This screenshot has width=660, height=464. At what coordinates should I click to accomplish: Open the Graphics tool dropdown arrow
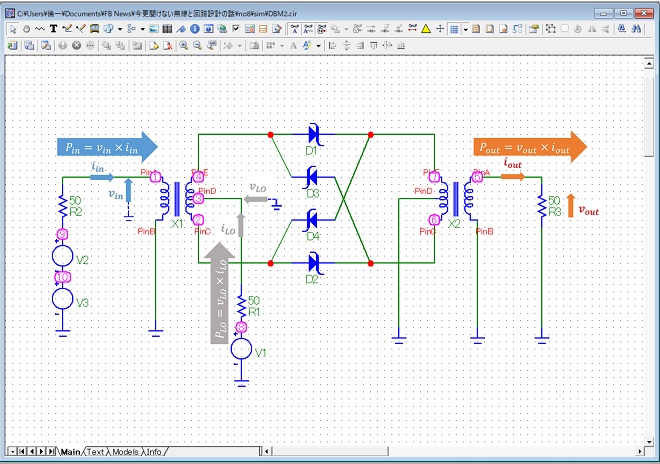tap(120, 29)
